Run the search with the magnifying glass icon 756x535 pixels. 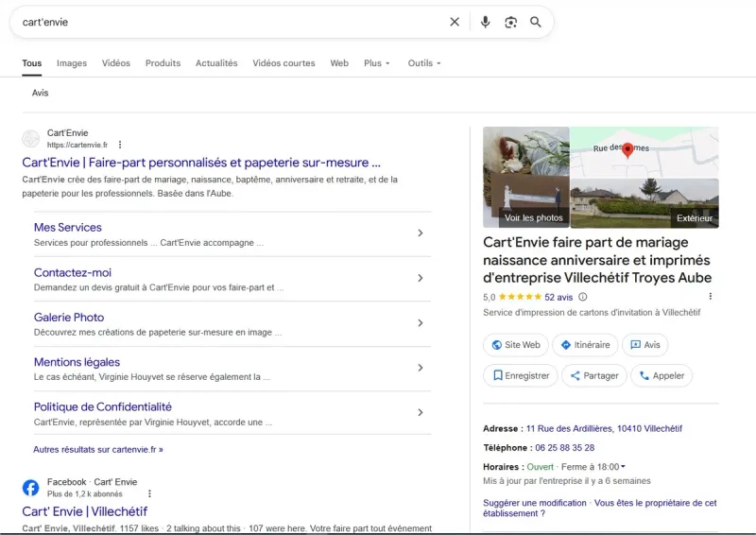point(536,22)
